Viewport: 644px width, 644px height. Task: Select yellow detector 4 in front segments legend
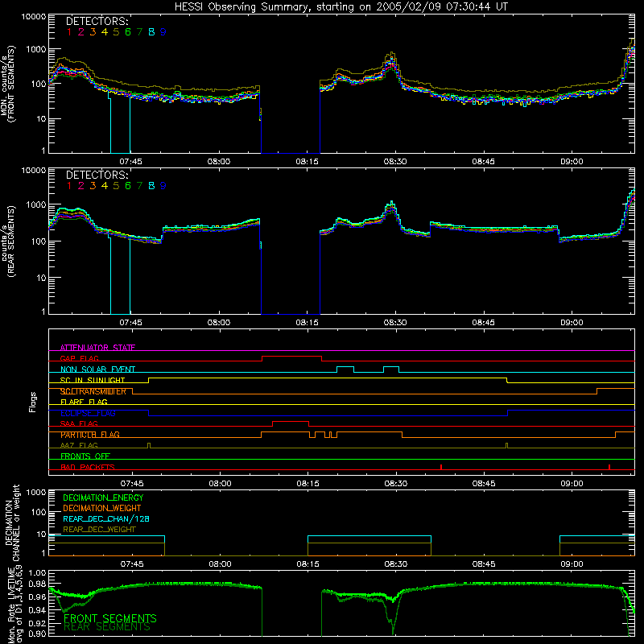[105, 32]
